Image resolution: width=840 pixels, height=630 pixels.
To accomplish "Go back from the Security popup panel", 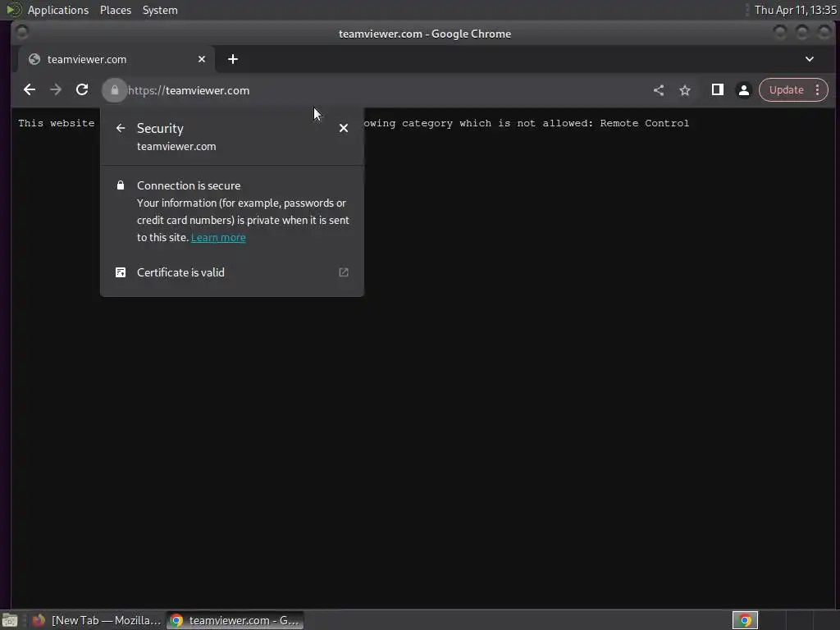I will click(x=121, y=128).
